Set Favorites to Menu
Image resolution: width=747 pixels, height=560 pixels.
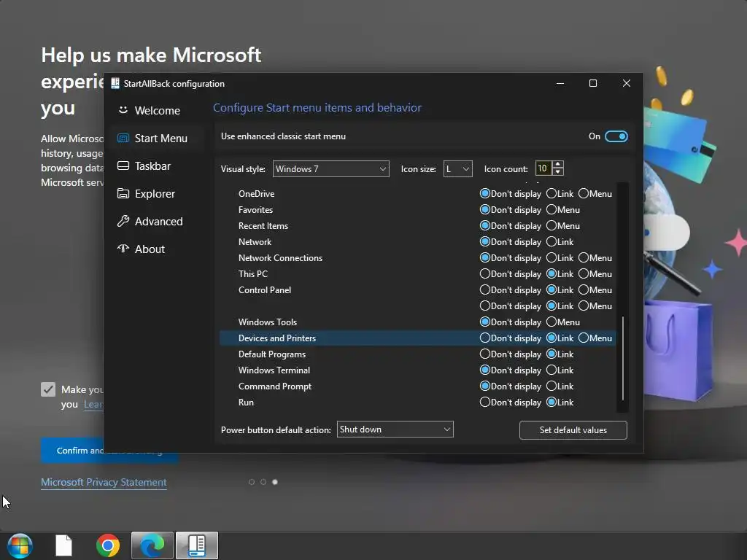[563, 209]
